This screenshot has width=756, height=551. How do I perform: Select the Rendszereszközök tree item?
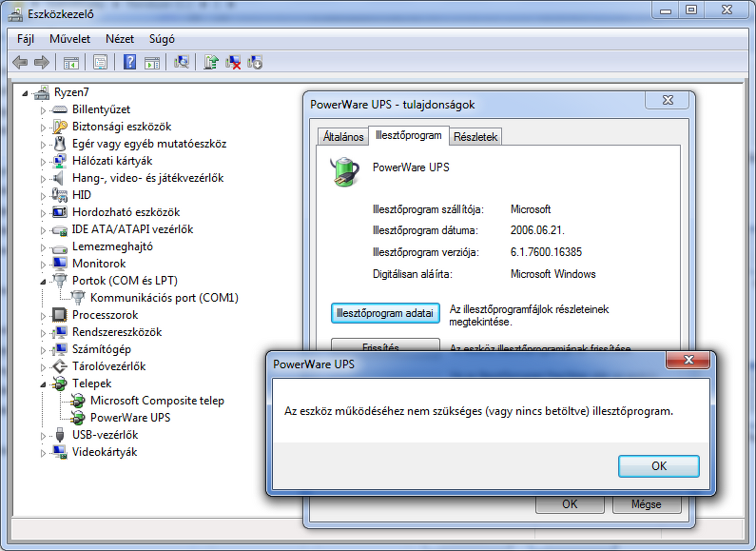pos(117,332)
